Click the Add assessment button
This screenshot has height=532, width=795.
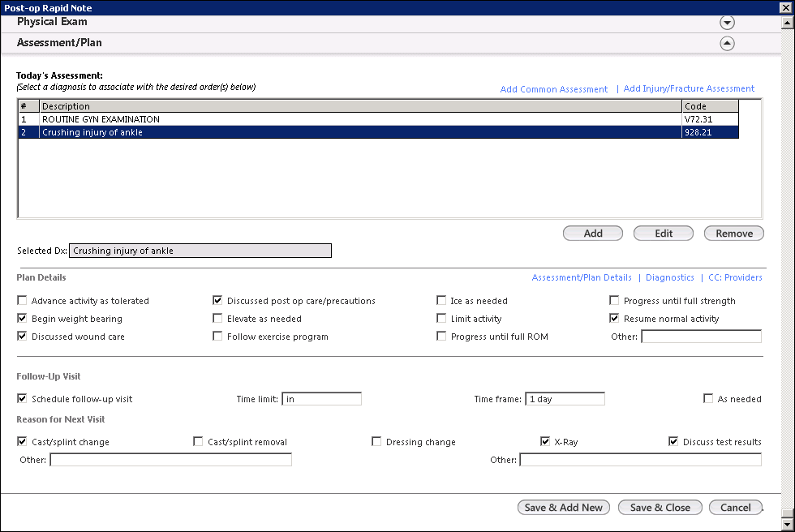coord(593,234)
